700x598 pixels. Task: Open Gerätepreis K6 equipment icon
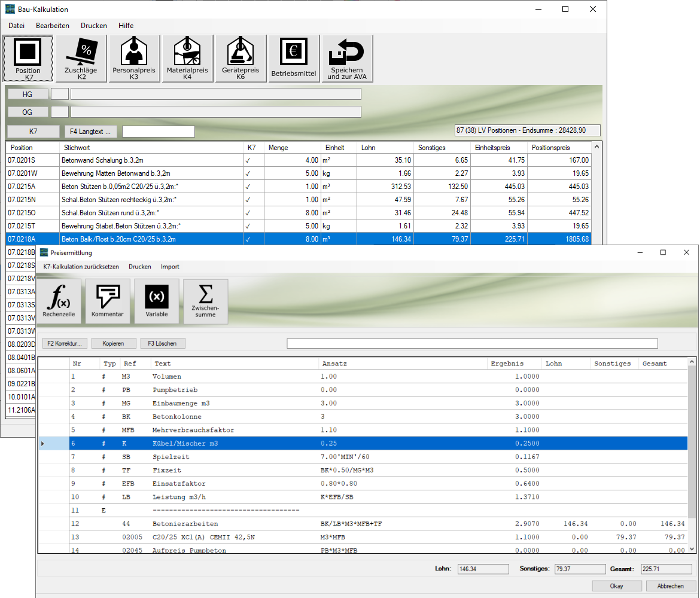(241, 59)
